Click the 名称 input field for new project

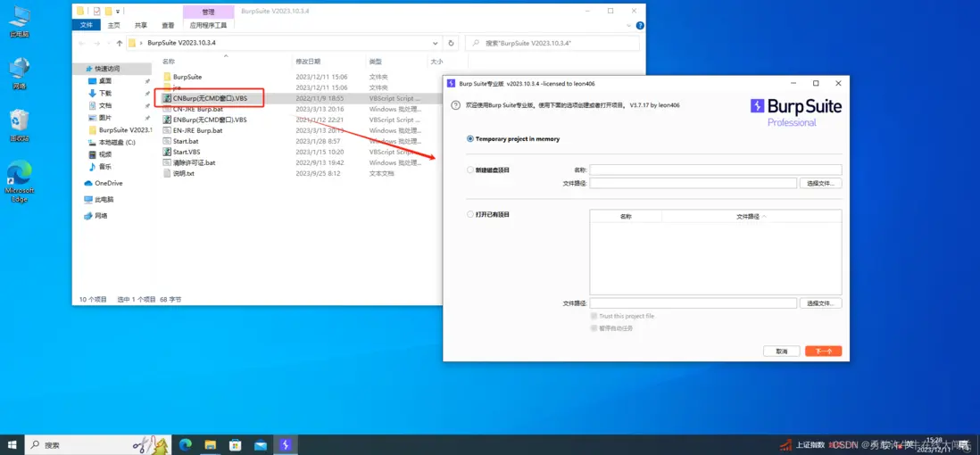point(715,170)
